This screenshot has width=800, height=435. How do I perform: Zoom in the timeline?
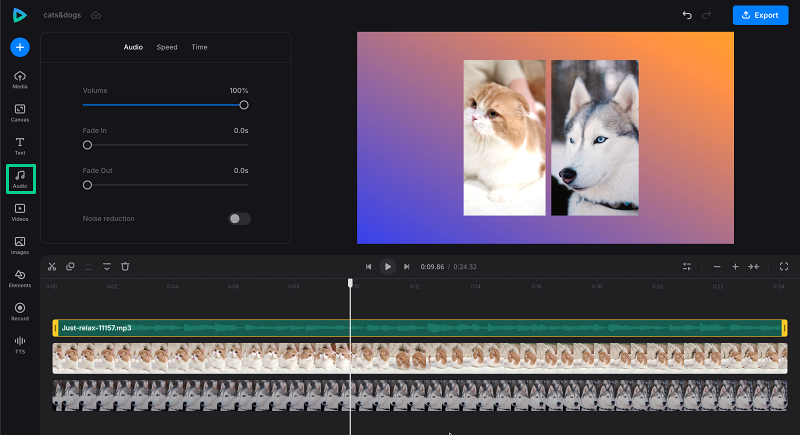click(735, 267)
